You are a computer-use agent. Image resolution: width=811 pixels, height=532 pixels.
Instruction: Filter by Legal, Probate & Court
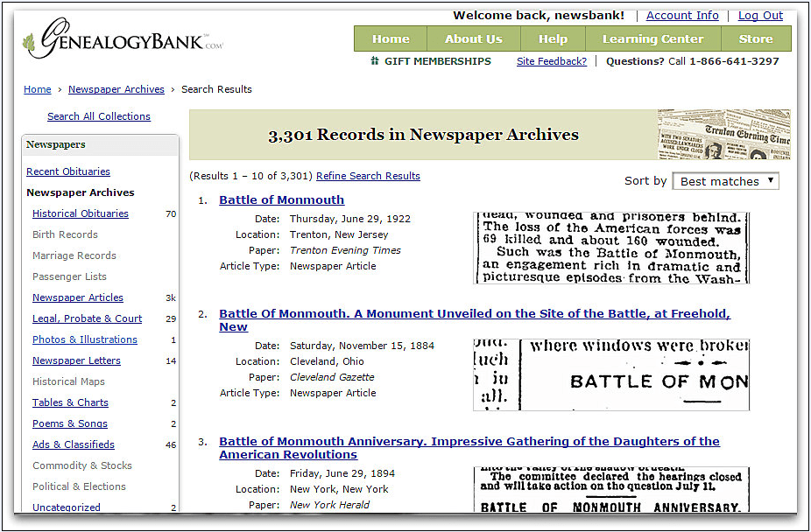click(87, 318)
